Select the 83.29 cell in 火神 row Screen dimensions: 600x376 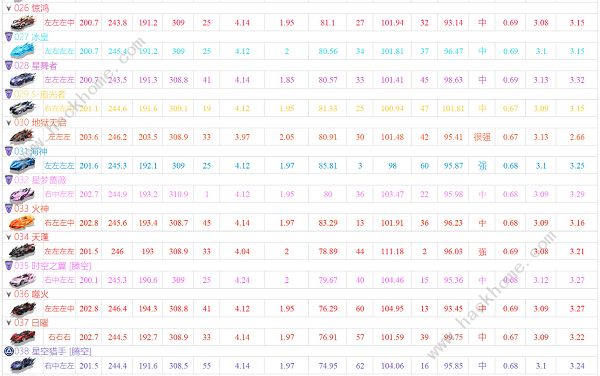[x=328, y=223]
